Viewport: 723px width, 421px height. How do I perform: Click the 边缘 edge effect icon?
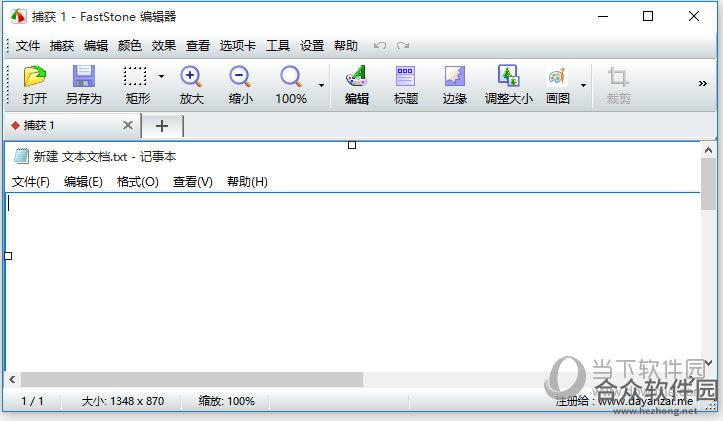tap(455, 76)
